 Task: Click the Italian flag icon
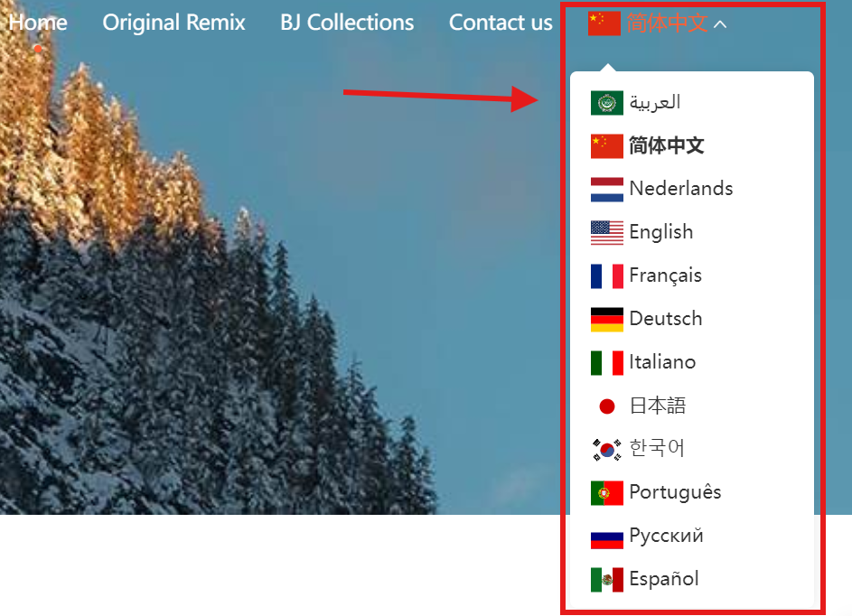coord(606,363)
